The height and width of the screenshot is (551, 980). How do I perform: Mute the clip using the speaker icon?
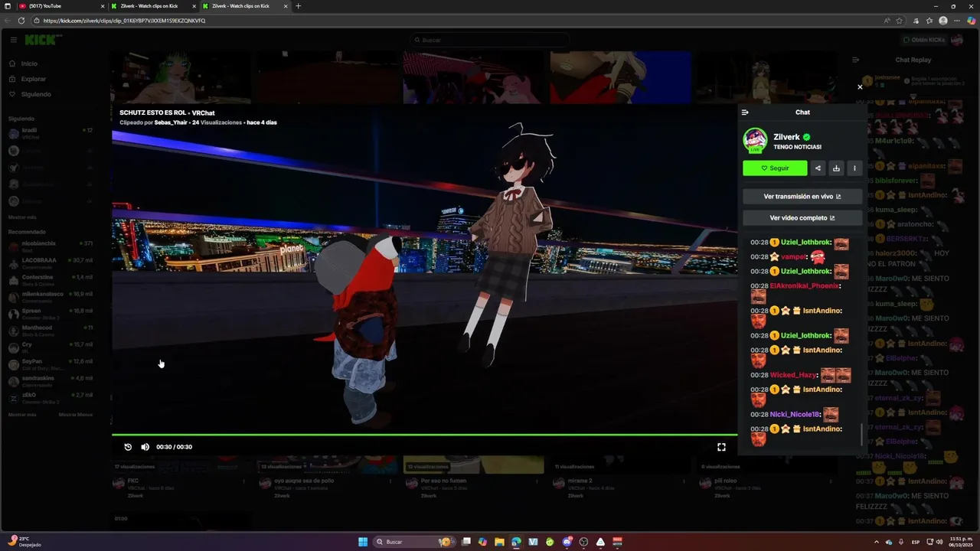click(145, 447)
